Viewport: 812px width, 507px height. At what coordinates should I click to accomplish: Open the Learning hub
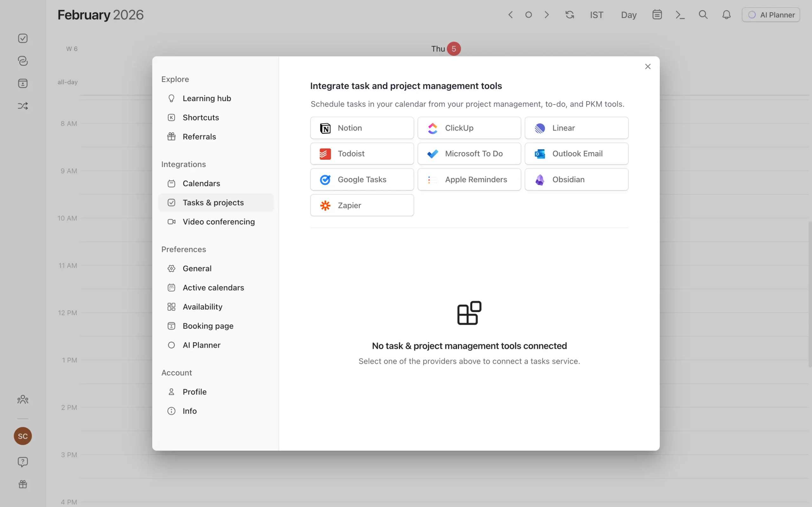click(x=207, y=98)
